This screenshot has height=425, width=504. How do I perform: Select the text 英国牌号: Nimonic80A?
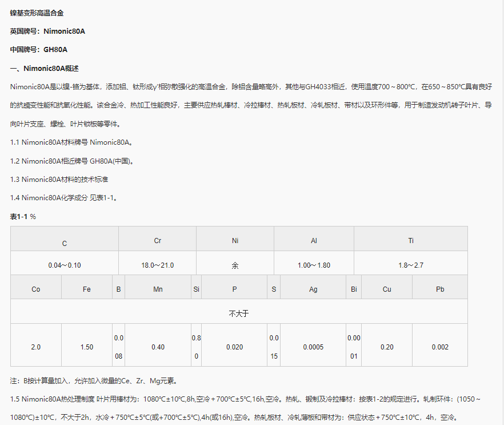(46, 31)
